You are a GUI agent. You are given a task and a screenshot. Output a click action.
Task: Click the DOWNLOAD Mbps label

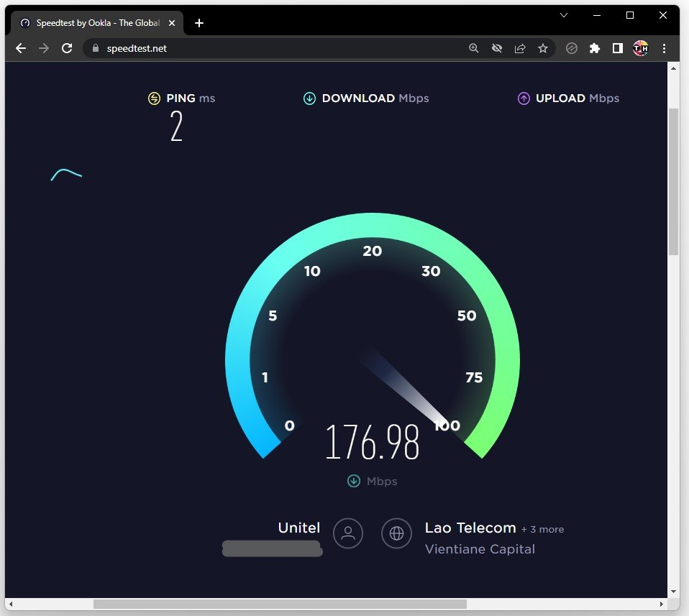pyautogui.click(x=375, y=98)
